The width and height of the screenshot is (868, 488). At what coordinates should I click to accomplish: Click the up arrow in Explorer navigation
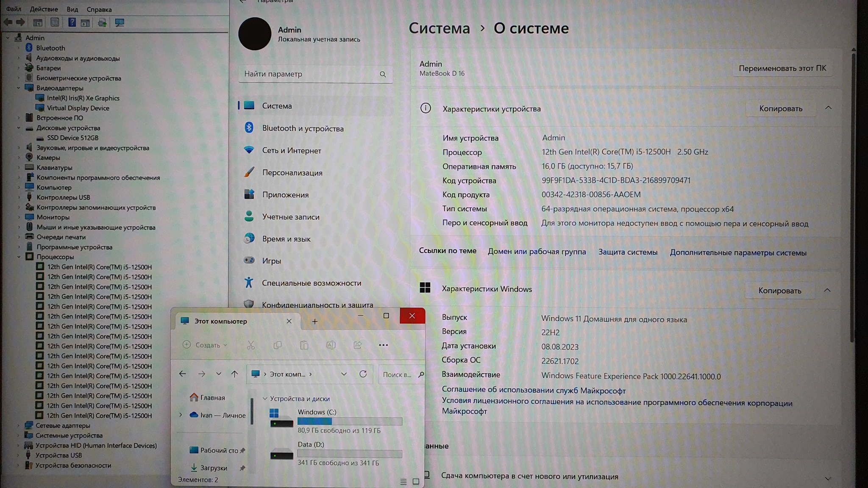[234, 374]
